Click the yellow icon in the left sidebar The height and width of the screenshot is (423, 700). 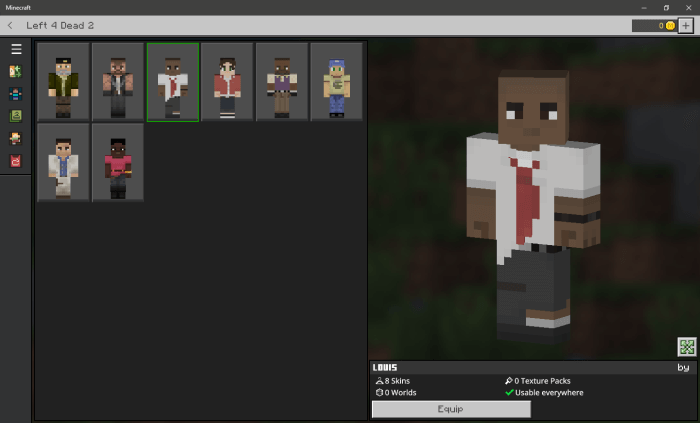click(16, 72)
